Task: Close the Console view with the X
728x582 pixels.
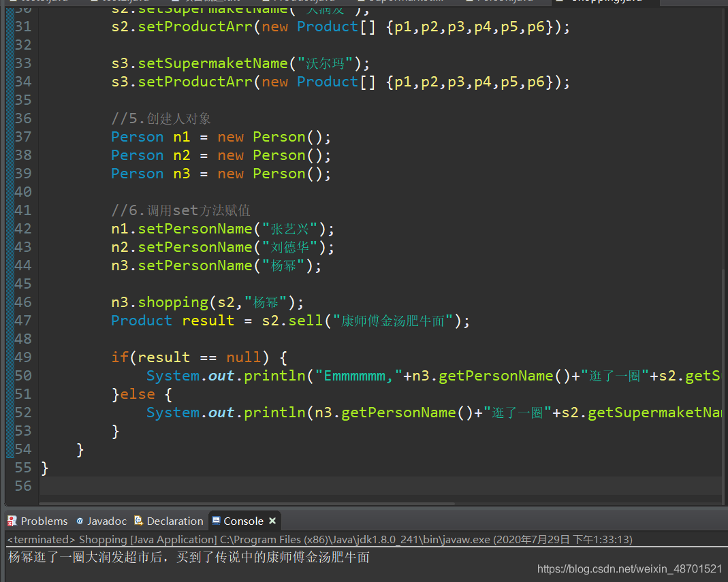Action: (272, 521)
